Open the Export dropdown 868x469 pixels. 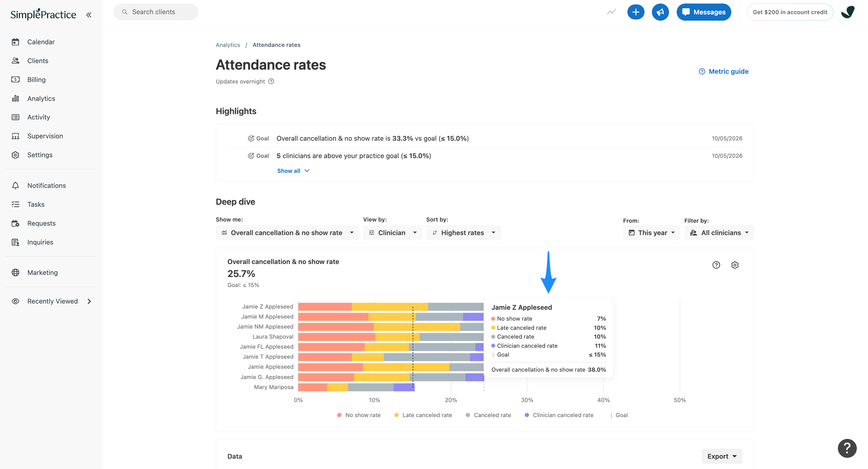coord(722,456)
